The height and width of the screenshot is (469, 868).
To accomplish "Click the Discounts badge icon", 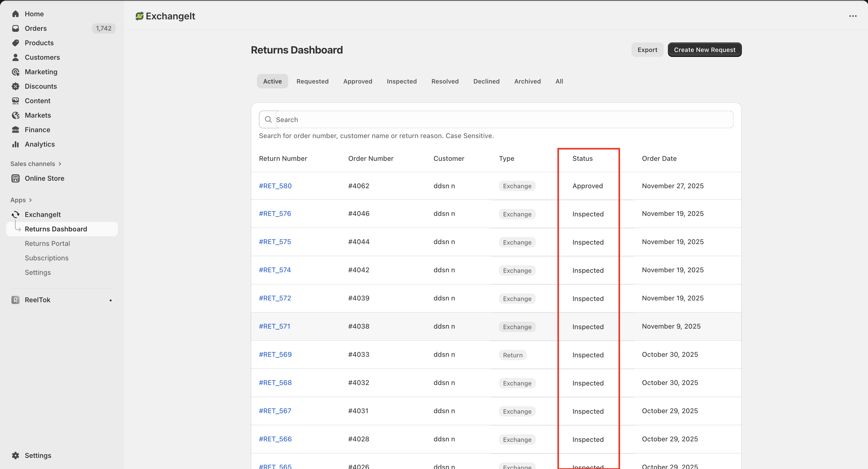I will (x=16, y=86).
